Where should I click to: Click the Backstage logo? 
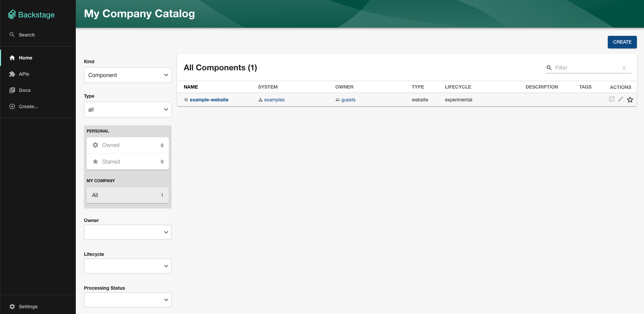(x=31, y=15)
